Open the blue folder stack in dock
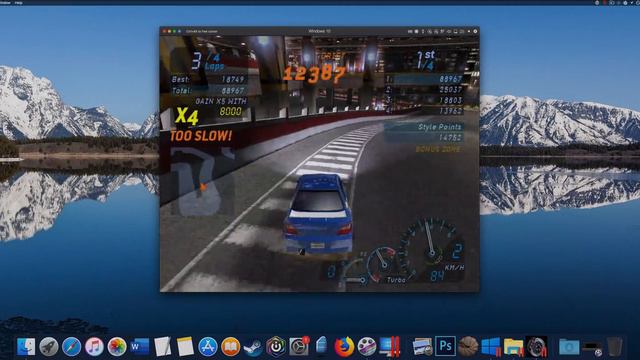The height and width of the screenshot is (360, 640). (x=569, y=347)
